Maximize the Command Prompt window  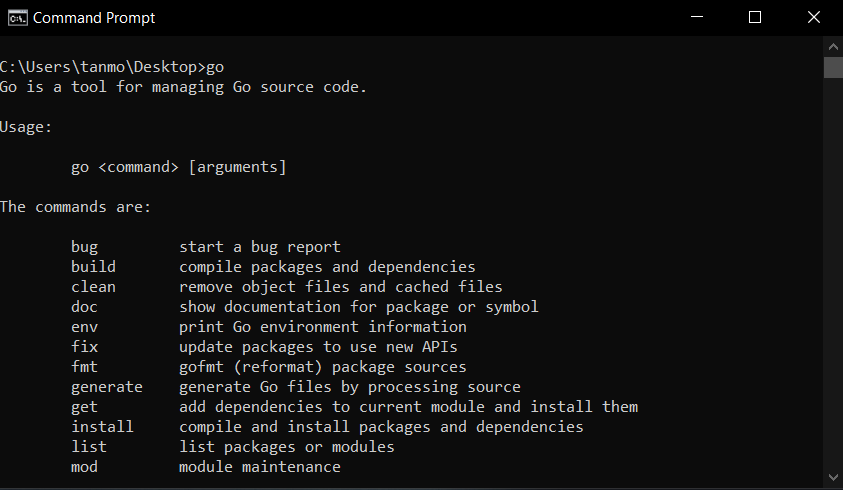pyautogui.click(x=755, y=17)
